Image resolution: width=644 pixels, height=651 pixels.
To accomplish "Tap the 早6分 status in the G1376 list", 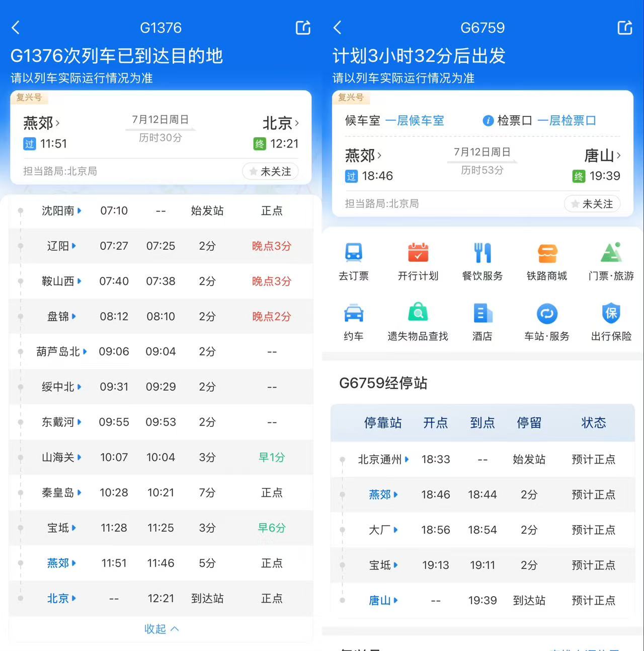I will [272, 528].
